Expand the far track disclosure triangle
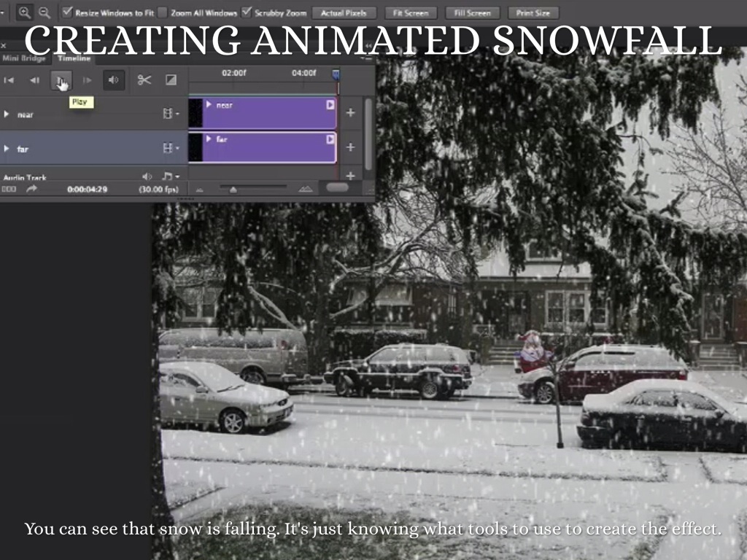Viewport: 747px width, 560px height. (7, 149)
